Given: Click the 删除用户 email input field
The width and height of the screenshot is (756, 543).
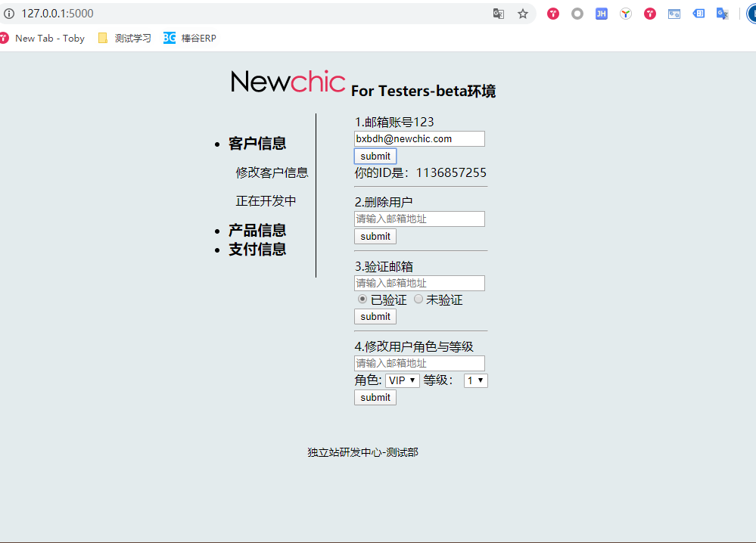Looking at the screenshot, I should (419, 219).
